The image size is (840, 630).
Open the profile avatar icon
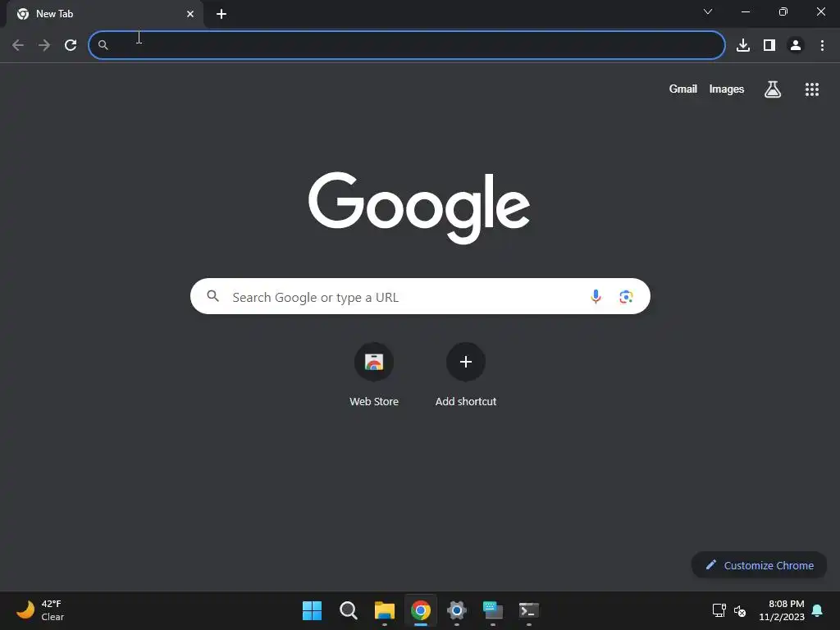click(x=796, y=45)
